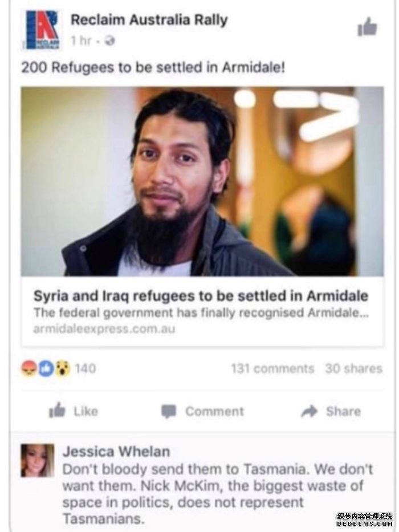
Task: Open commenter name Jessica Whelan
Action: [116, 452]
